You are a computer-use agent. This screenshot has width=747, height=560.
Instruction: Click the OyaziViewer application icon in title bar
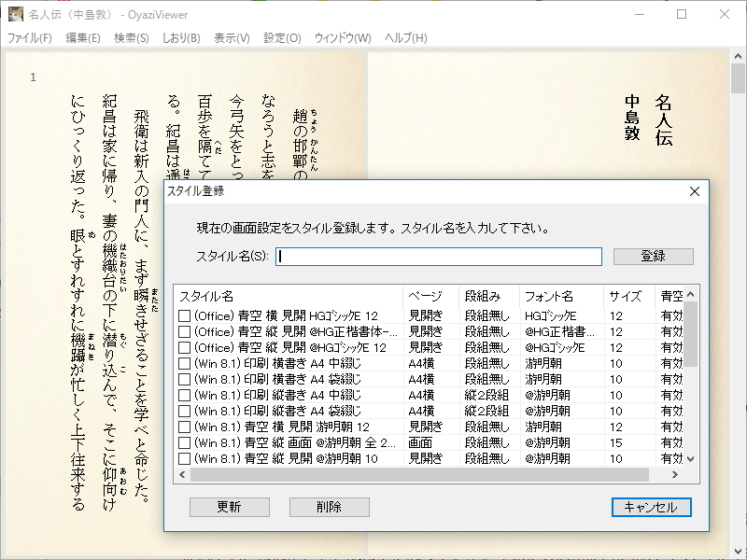pyautogui.click(x=17, y=13)
